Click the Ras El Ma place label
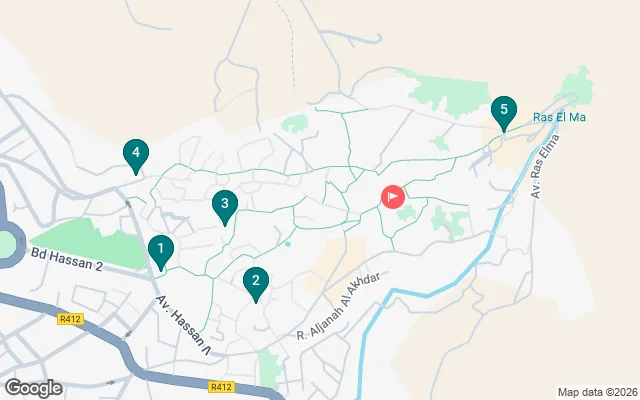 559,118
